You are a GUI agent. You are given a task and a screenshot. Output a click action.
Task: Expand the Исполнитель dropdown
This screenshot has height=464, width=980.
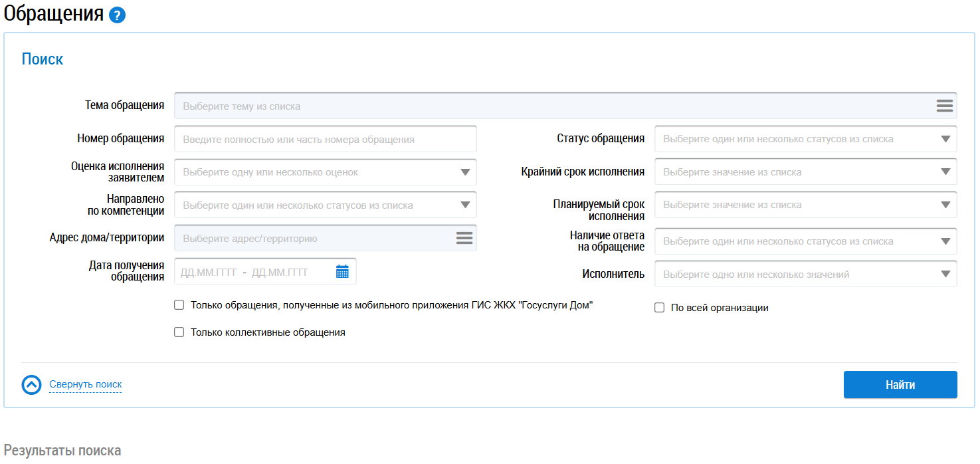coord(945,274)
